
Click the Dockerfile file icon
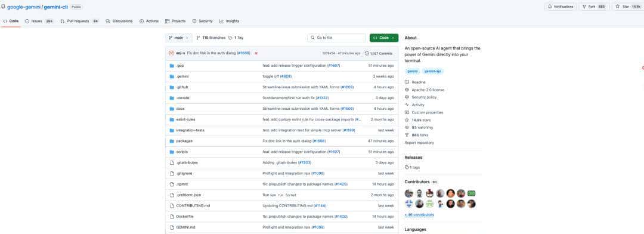point(172,216)
